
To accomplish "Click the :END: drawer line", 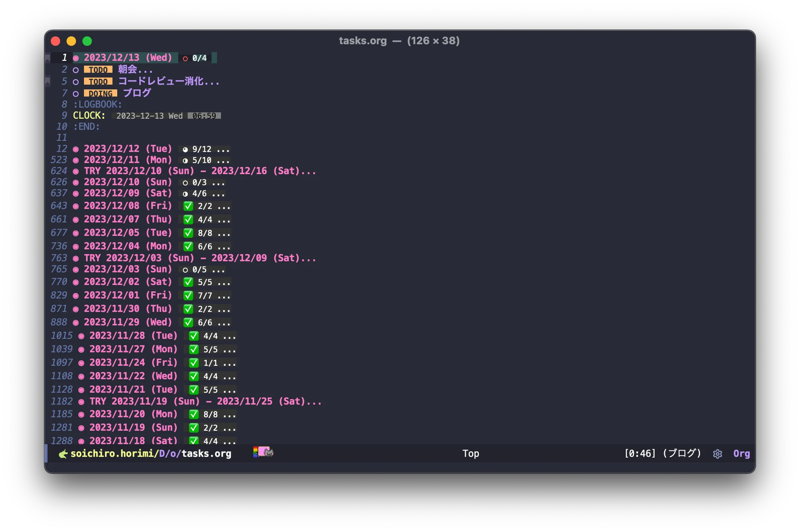I will [x=87, y=127].
